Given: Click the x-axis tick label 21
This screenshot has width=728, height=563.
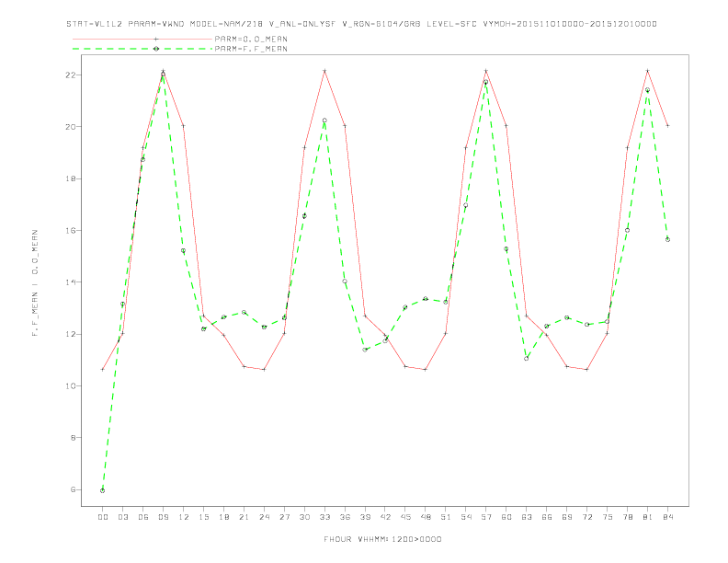Looking at the screenshot, I should click(244, 517).
